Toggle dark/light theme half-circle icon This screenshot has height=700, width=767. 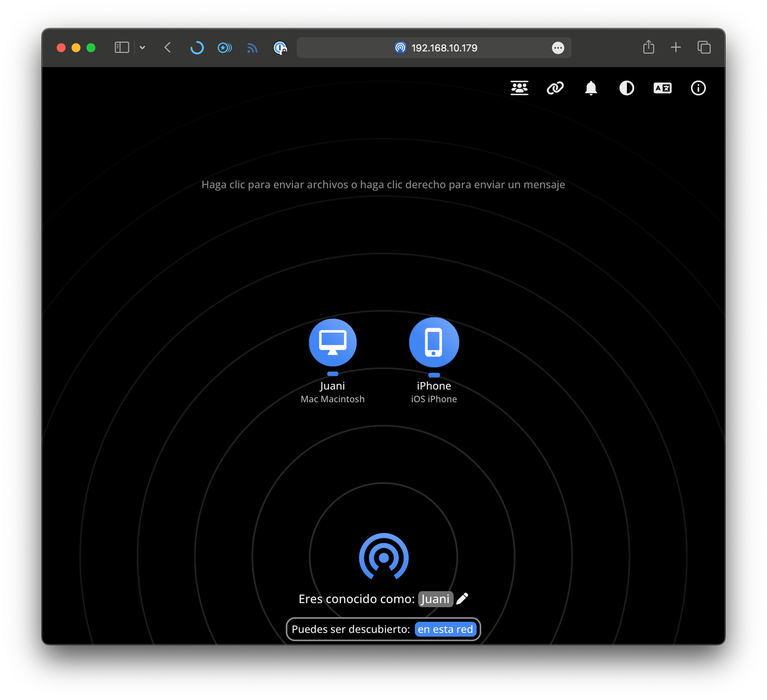(626, 88)
